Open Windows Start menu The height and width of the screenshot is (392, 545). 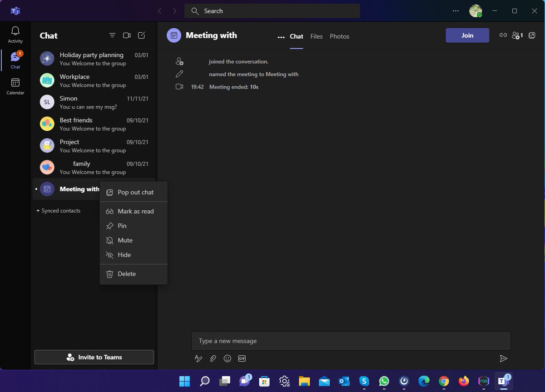[x=184, y=381]
